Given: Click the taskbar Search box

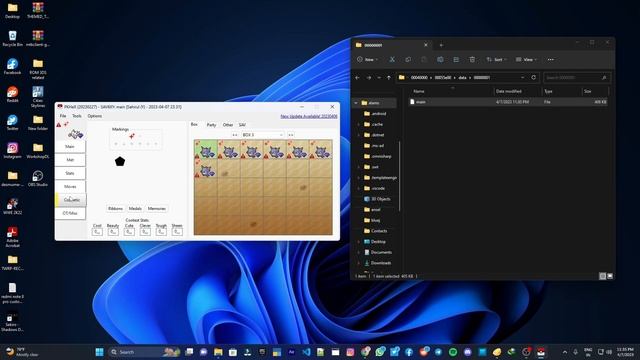Looking at the screenshot, I should (144, 352).
